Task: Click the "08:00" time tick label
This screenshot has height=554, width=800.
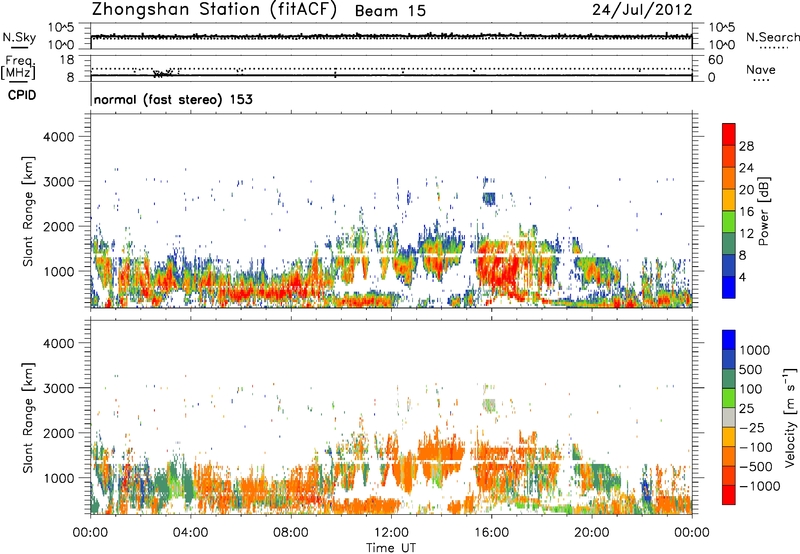Action: [x=291, y=533]
